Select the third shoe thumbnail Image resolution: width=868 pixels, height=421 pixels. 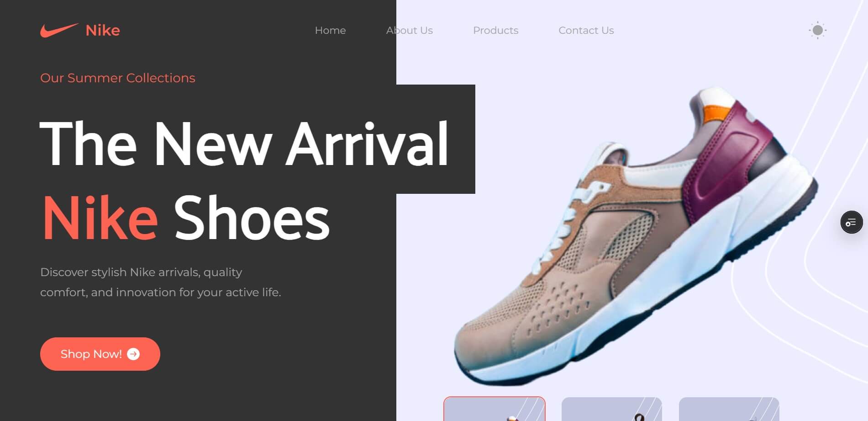(729, 409)
